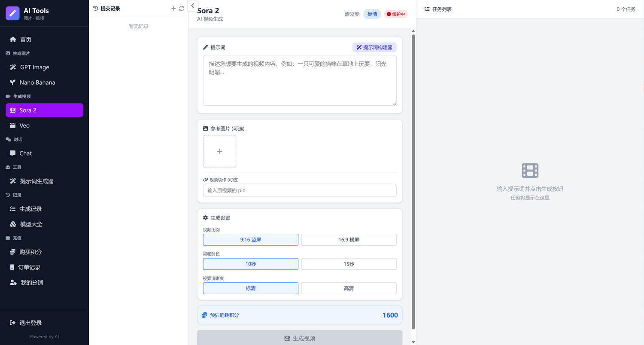Click the refresh icon in 提交记录 panel

[x=182, y=9]
